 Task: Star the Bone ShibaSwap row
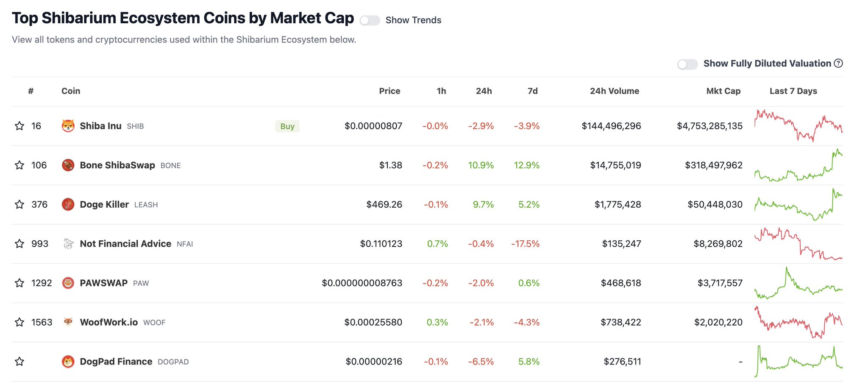[x=19, y=165]
